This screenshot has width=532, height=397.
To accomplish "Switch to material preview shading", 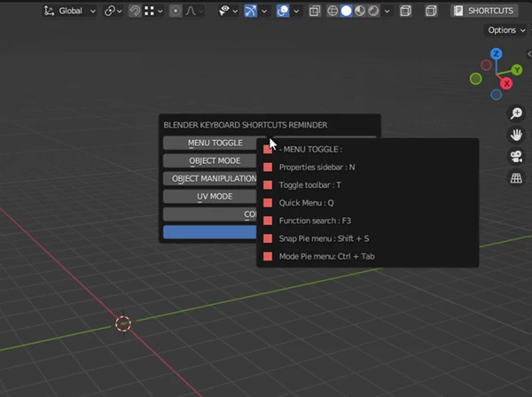I will click(360, 11).
